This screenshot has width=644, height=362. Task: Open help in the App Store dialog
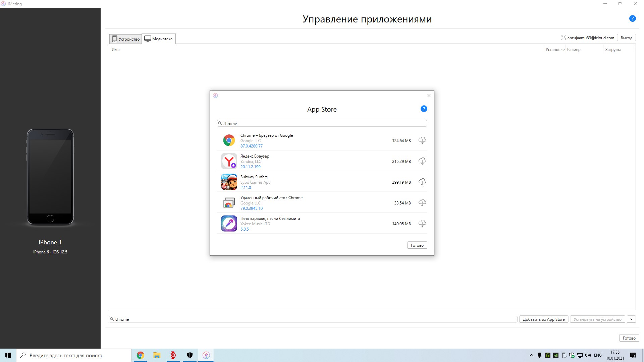coord(424,109)
